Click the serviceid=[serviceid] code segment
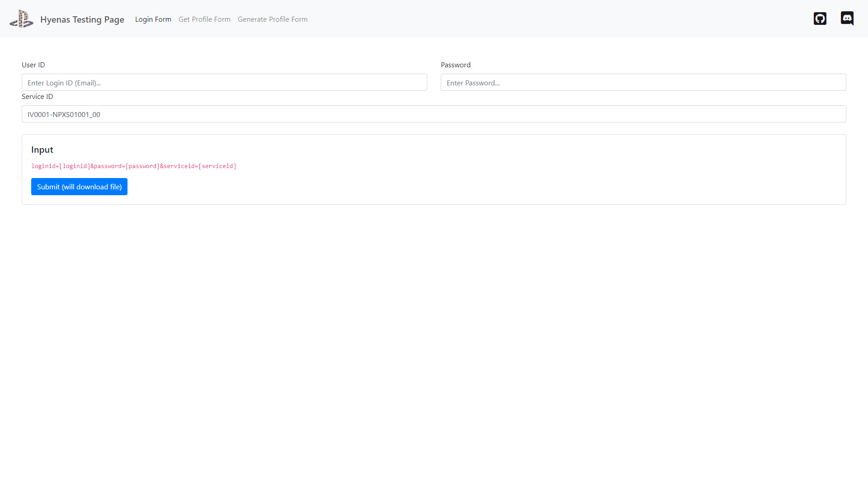Viewport: 868px width, 488px height. [x=200, y=166]
